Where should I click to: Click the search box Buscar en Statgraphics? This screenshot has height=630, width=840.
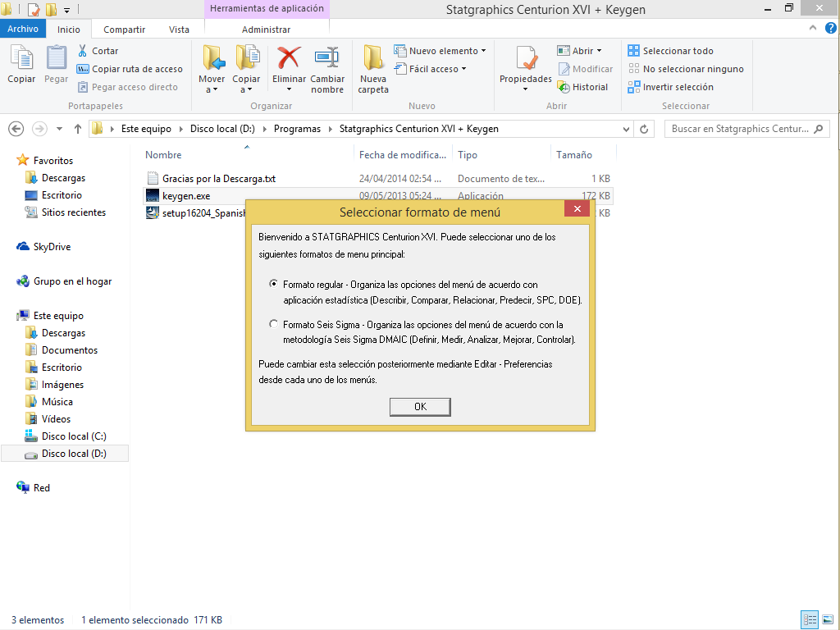click(x=746, y=129)
